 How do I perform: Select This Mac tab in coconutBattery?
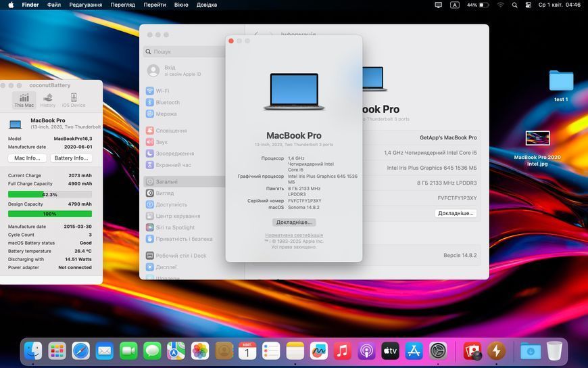coord(24,100)
